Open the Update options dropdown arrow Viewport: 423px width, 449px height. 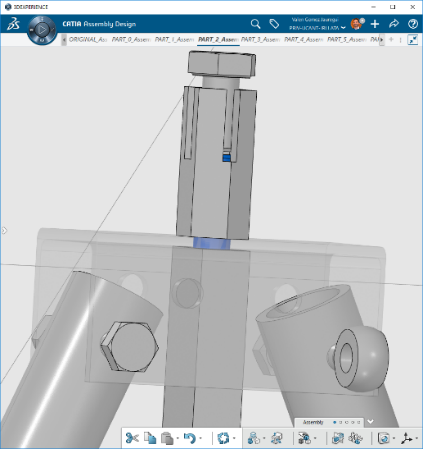234,438
